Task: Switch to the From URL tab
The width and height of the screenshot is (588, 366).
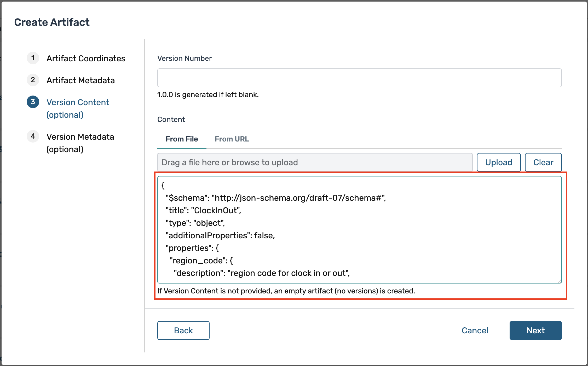Action: click(x=232, y=139)
